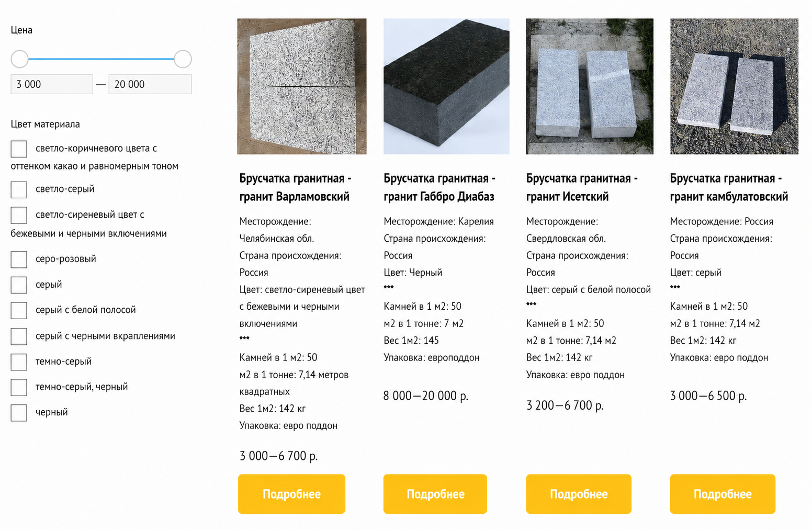812x530 pixels.
Task: Open title link гранит Габбро Диабаз
Action: click(439, 187)
